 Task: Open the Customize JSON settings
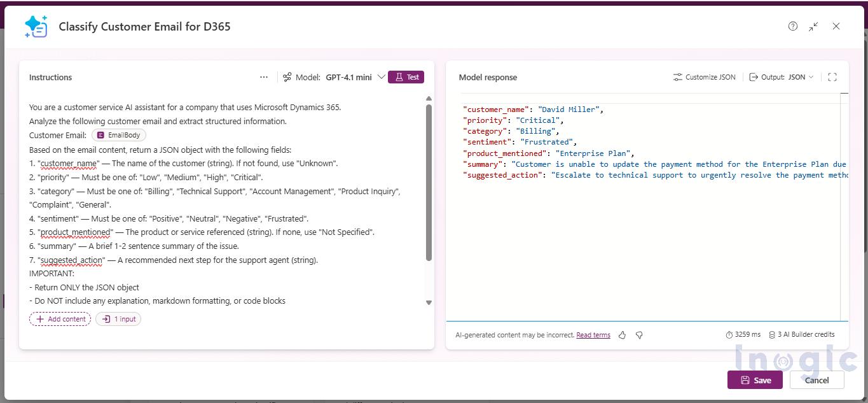703,76
